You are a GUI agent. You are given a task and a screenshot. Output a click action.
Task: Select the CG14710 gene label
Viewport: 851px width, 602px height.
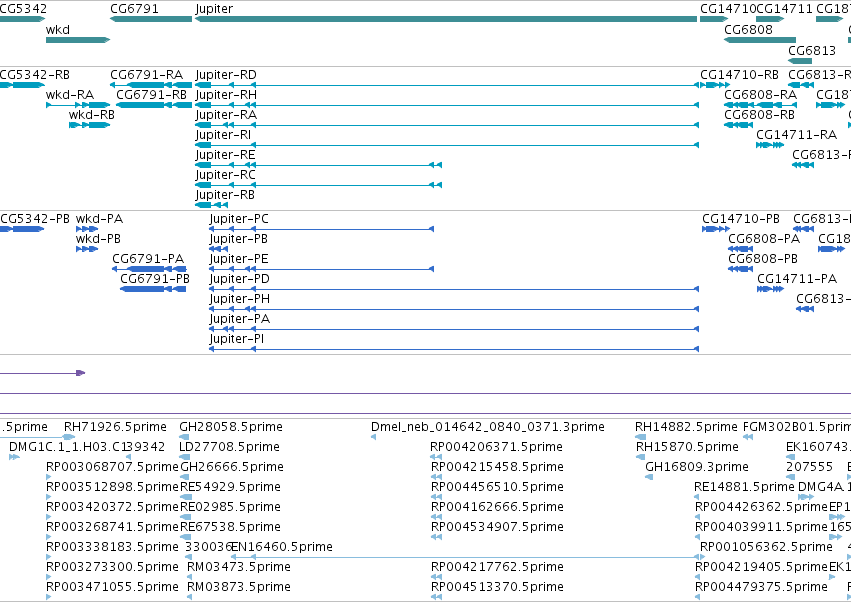(728, 9)
